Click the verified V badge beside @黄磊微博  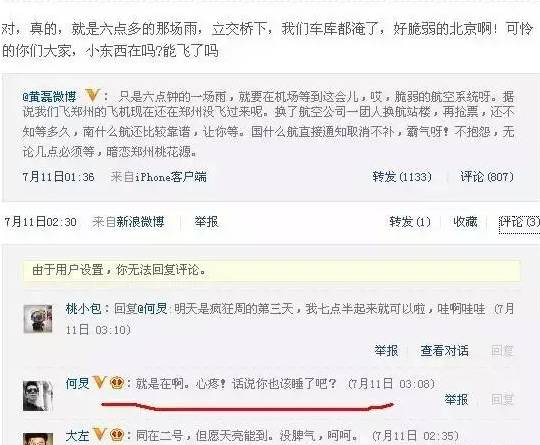tap(93, 95)
